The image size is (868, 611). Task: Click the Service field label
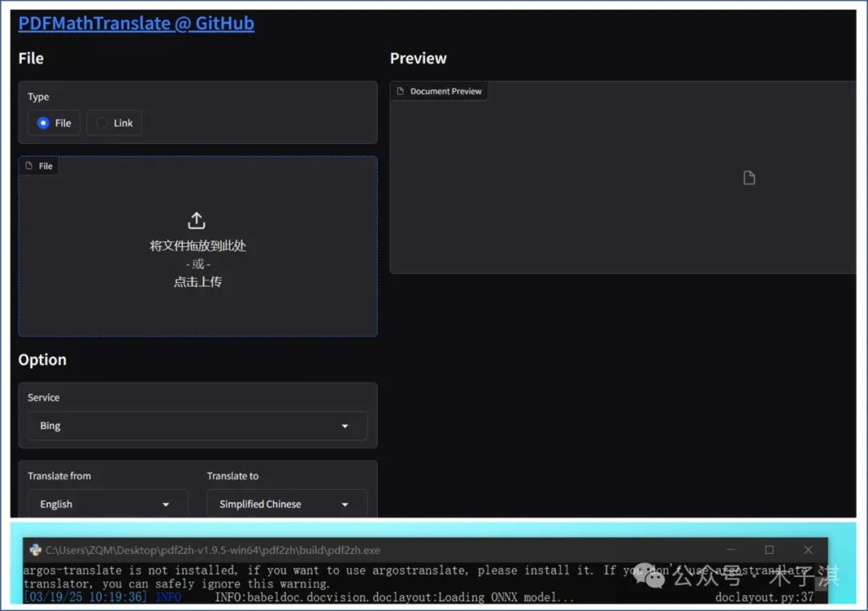(43, 397)
